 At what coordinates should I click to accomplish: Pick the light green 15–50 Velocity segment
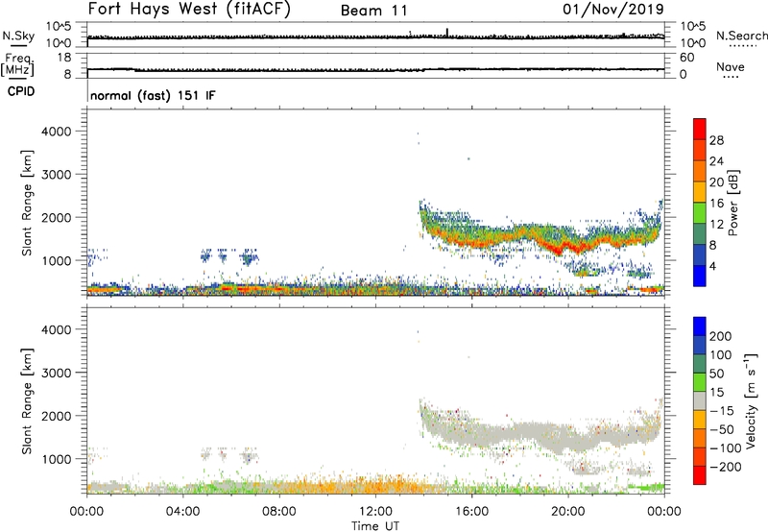pyautogui.click(x=700, y=382)
